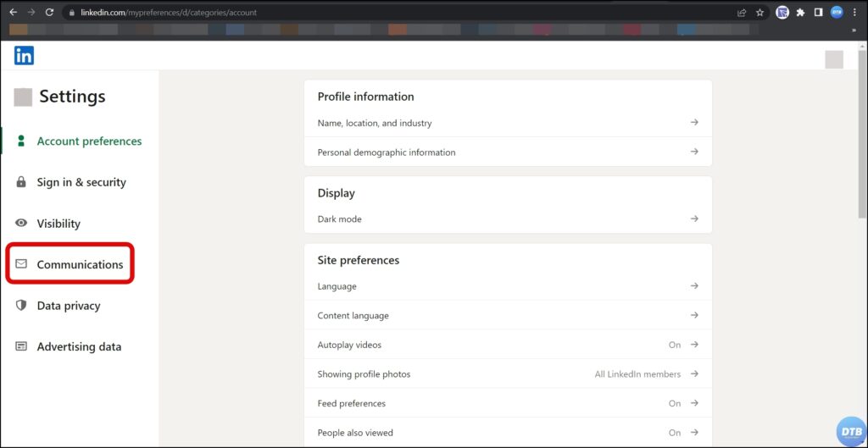This screenshot has width=868, height=448.
Task: Click the Advertising data icon
Action: 21,346
